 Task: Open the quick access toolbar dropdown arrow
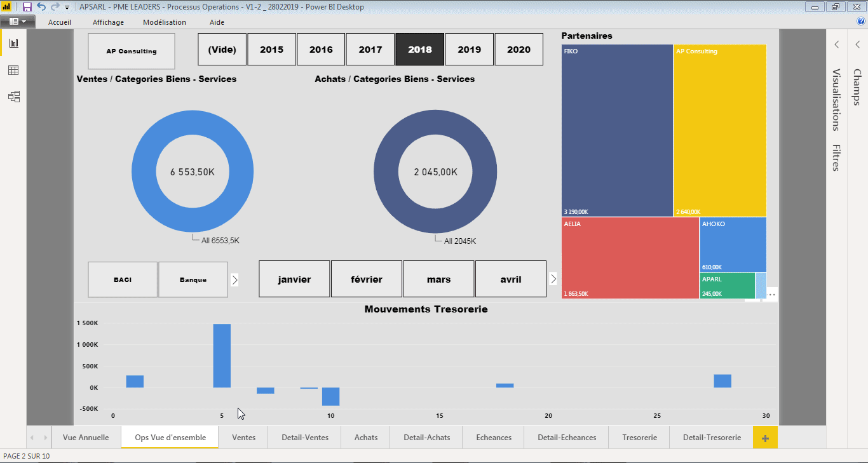pos(66,7)
